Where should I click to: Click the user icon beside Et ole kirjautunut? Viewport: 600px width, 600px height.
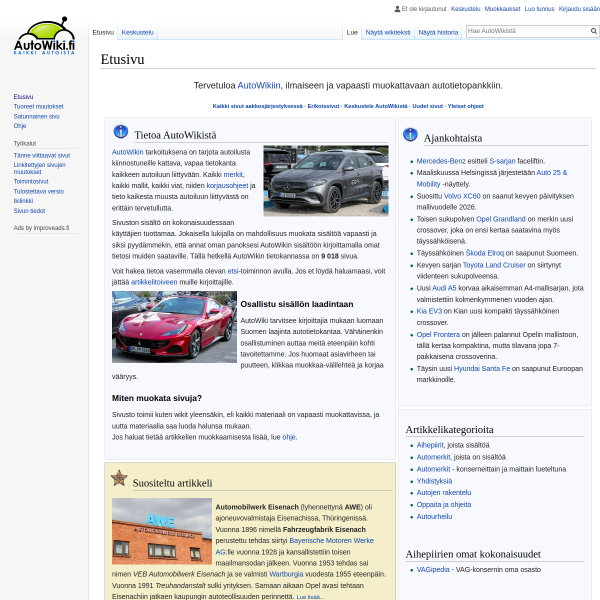[x=397, y=9]
